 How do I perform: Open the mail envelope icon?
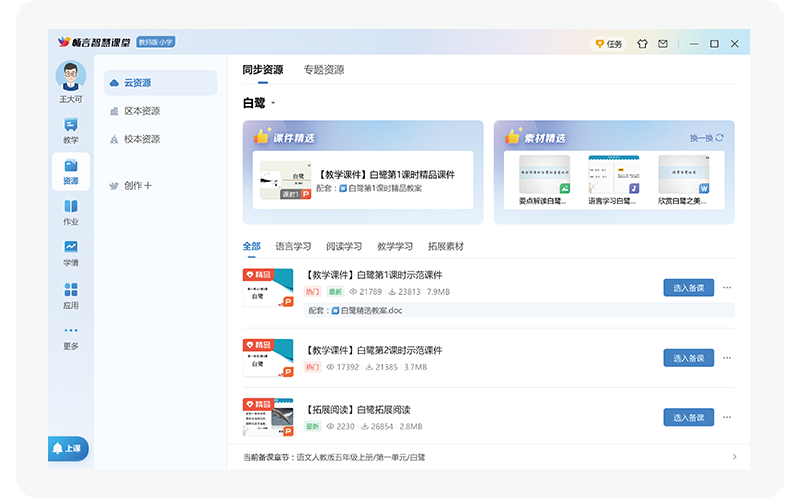(x=663, y=44)
